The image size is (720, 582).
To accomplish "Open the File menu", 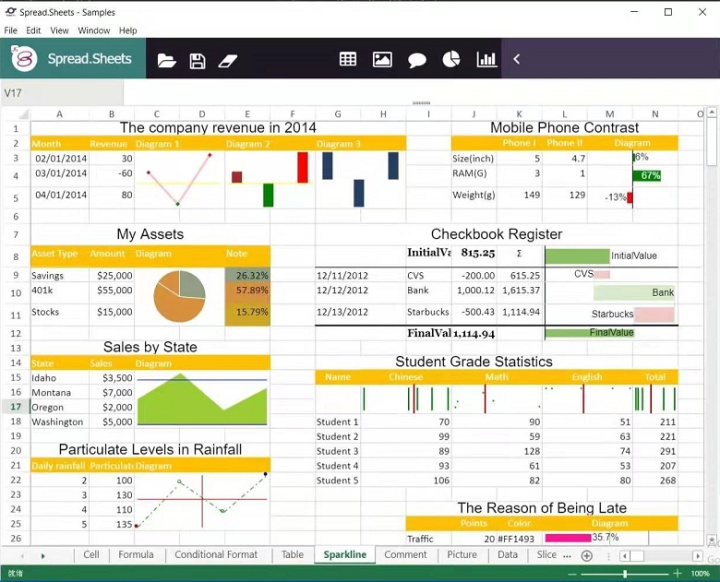I will (x=11, y=30).
